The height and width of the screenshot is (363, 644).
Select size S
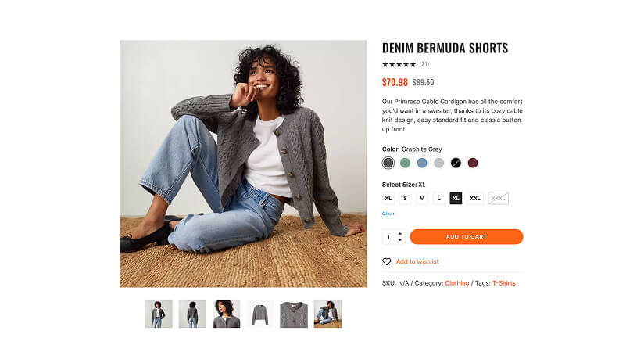click(405, 198)
